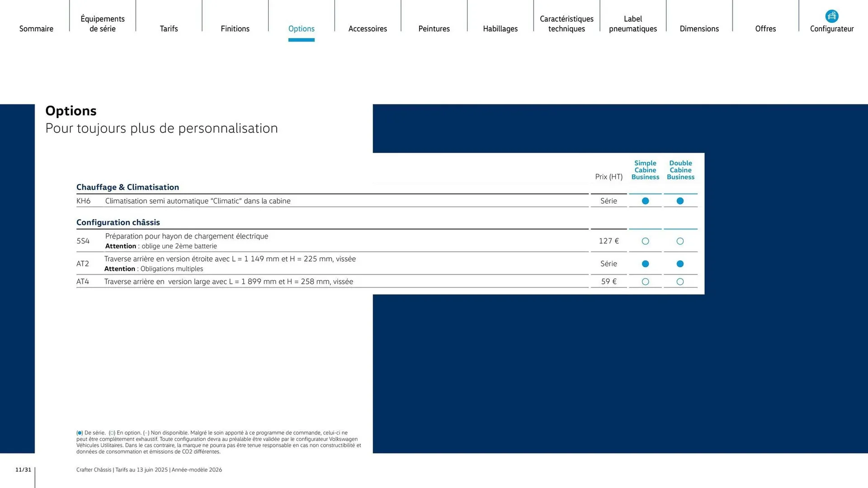Toggle the KH6 Double Cabine Business indicator
This screenshot has height=488, width=868.
[x=680, y=201]
